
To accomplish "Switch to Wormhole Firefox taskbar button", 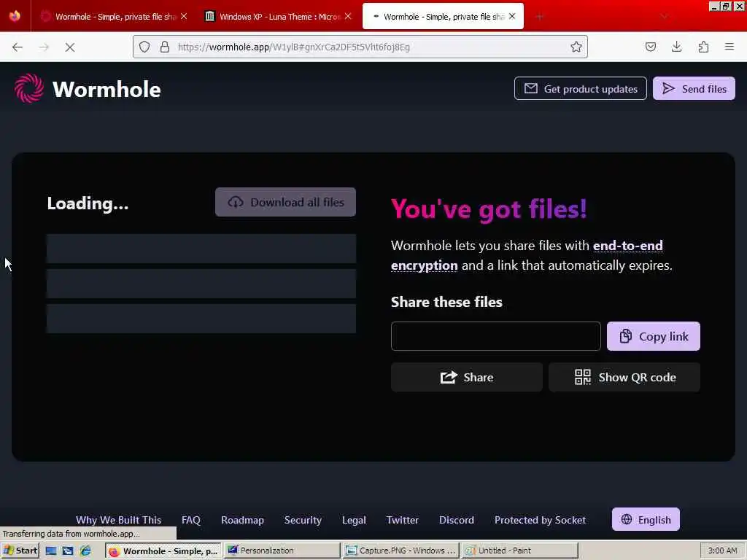I will (163, 551).
